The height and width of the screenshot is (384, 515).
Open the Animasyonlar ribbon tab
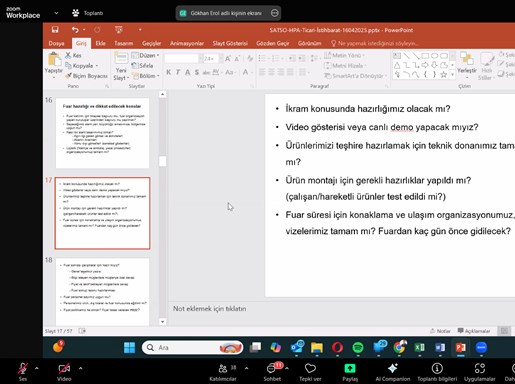pos(187,43)
